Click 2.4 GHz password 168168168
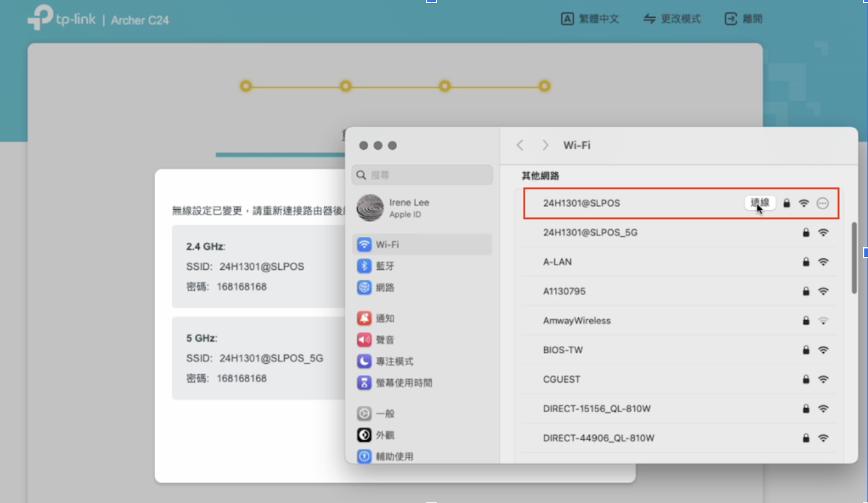 click(242, 286)
